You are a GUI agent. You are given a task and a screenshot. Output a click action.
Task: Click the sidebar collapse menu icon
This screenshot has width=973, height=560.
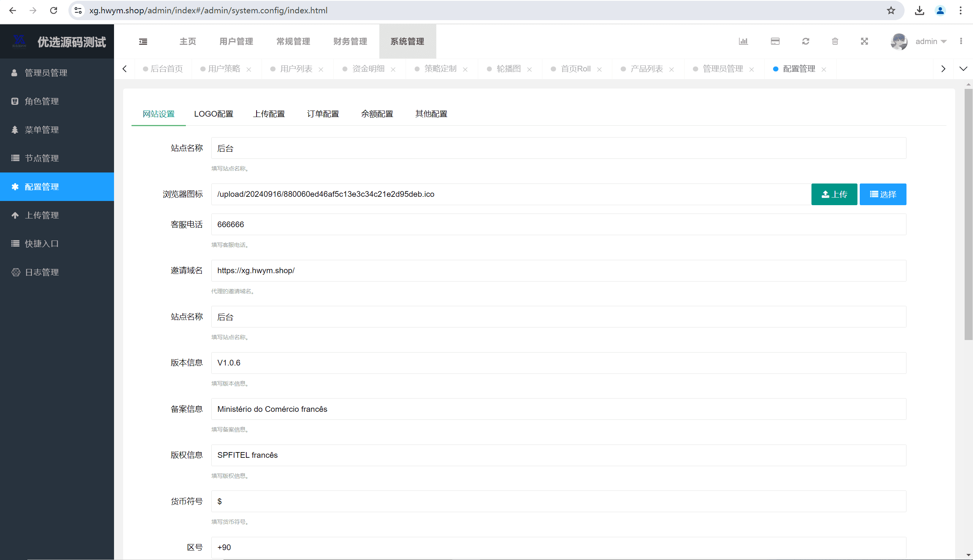point(143,41)
